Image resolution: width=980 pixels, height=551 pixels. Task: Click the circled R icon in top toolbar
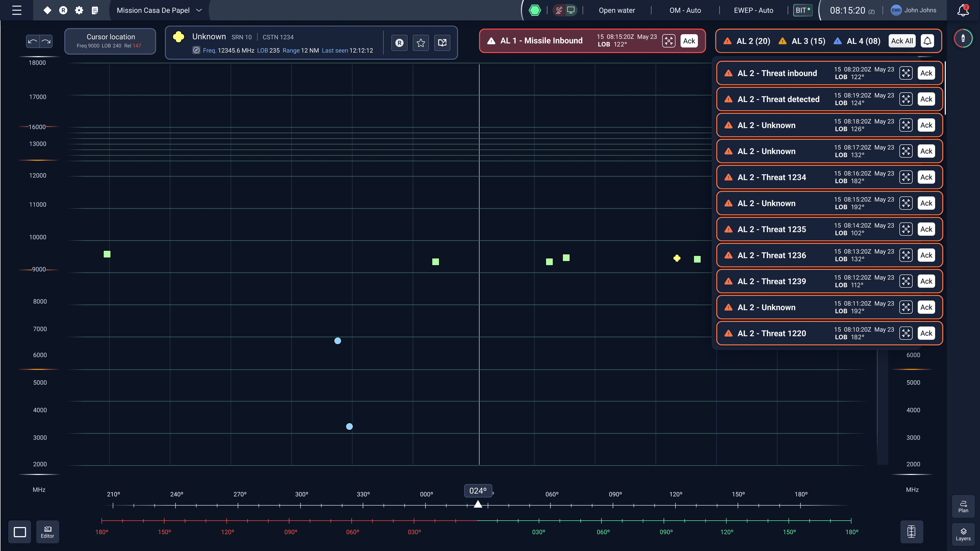point(63,10)
